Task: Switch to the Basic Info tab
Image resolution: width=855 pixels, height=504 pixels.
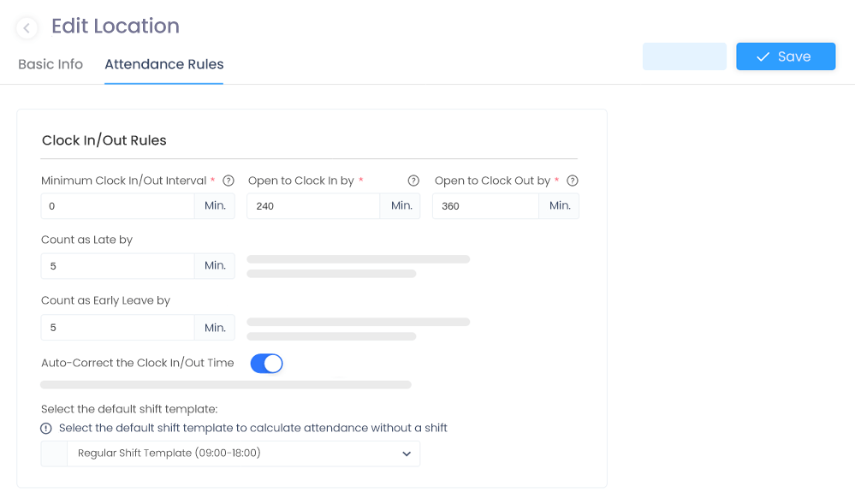Action: 50,64
